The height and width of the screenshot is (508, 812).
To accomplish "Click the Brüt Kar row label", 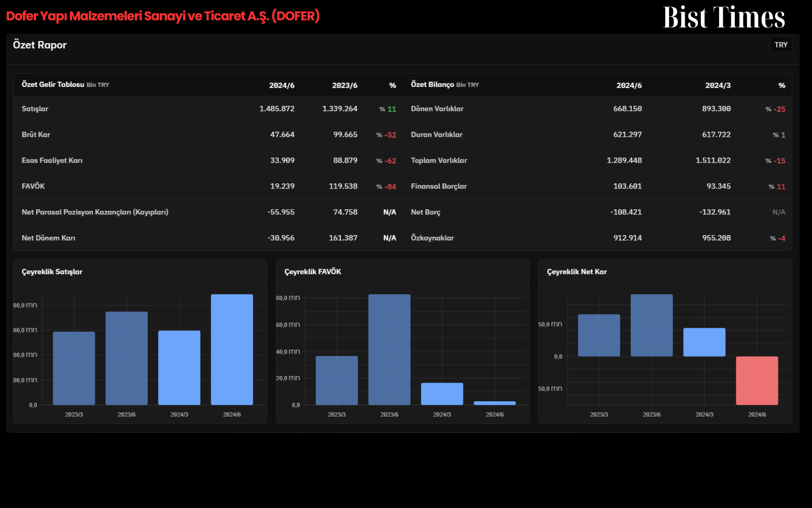I will point(36,135).
